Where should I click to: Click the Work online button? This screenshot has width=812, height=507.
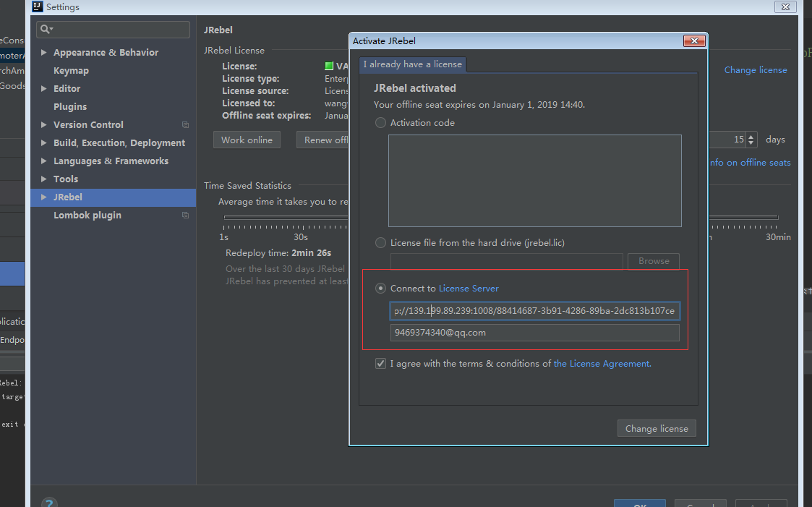click(247, 140)
